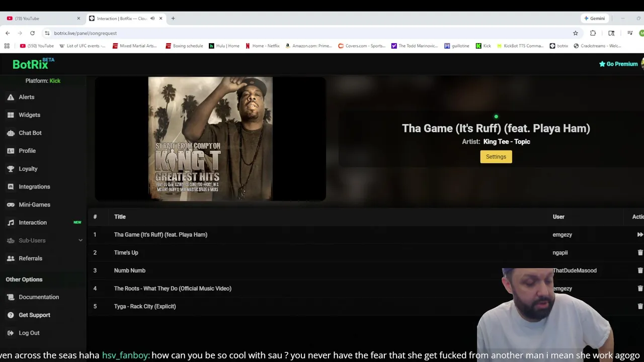The image size is (644, 362).
Task: Open the KickBot TTS Commands bookmark
Action: 520,46
